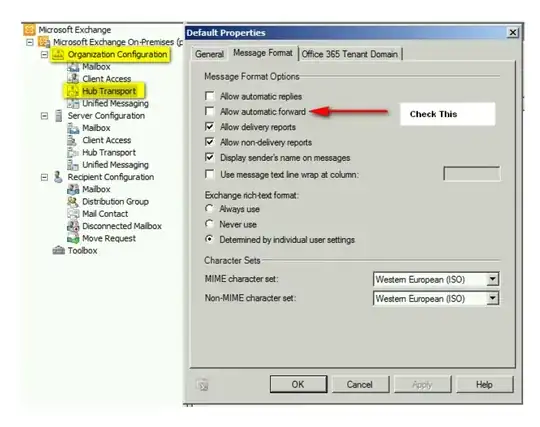Image resolution: width=540 pixels, height=427 pixels.
Task: Click the Organization Configuration folder icon
Action: tap(58, 54)
